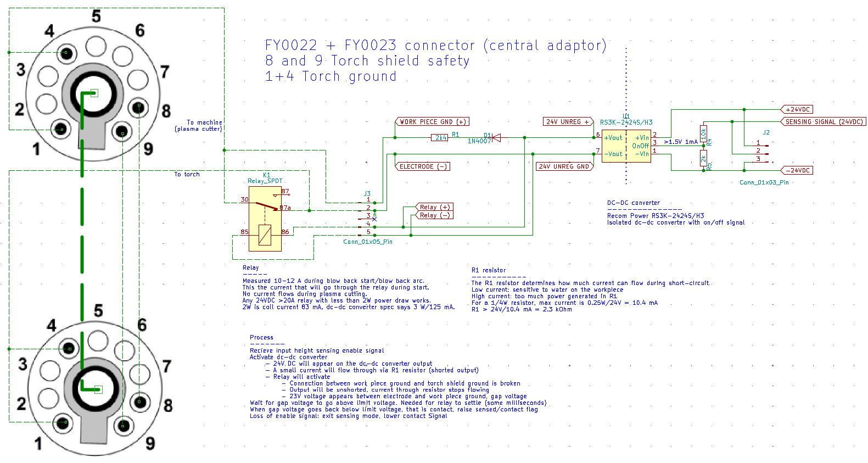Select the Relay (+) net label
868x463 pixels.
(x=434, y=207)
